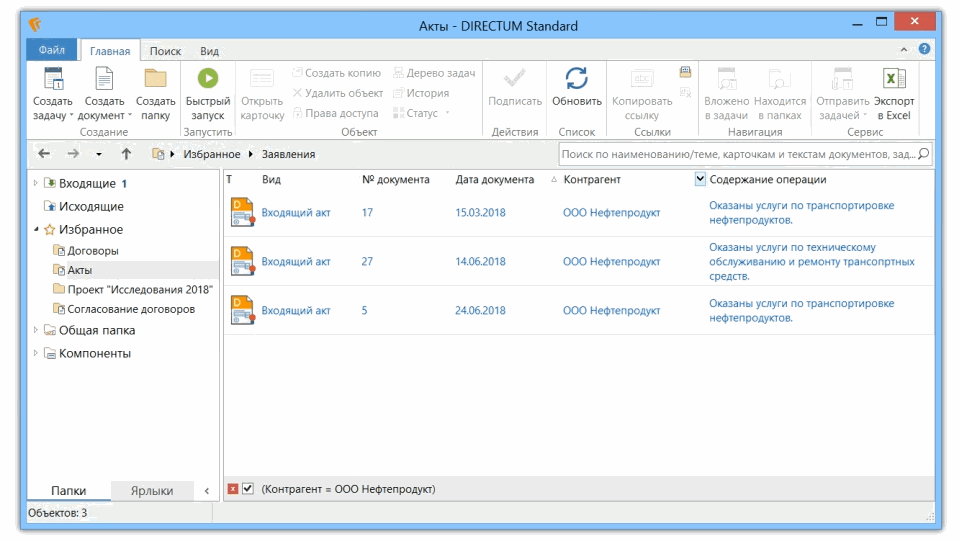Select Исходящие in the folder tree
Image resolution: width=960 pixels, height=540 pixels.
(91, 206)
